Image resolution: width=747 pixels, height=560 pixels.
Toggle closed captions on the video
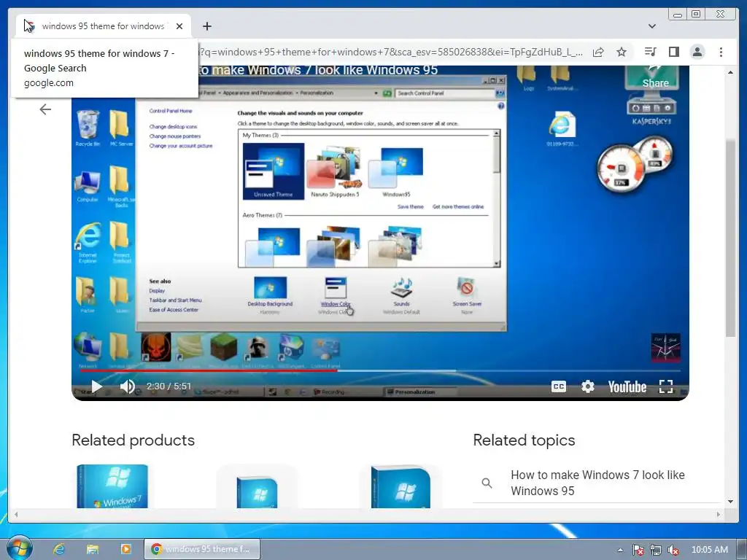558,386
